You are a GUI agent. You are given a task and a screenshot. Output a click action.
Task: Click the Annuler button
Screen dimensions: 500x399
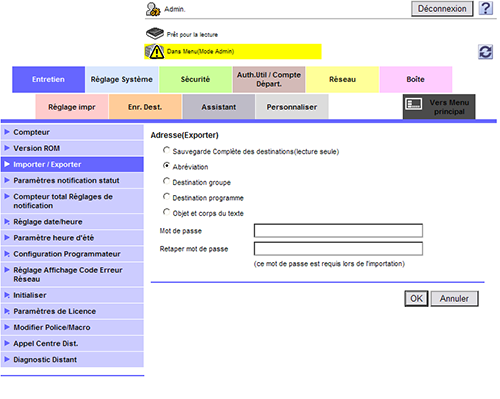pos(454,298)
